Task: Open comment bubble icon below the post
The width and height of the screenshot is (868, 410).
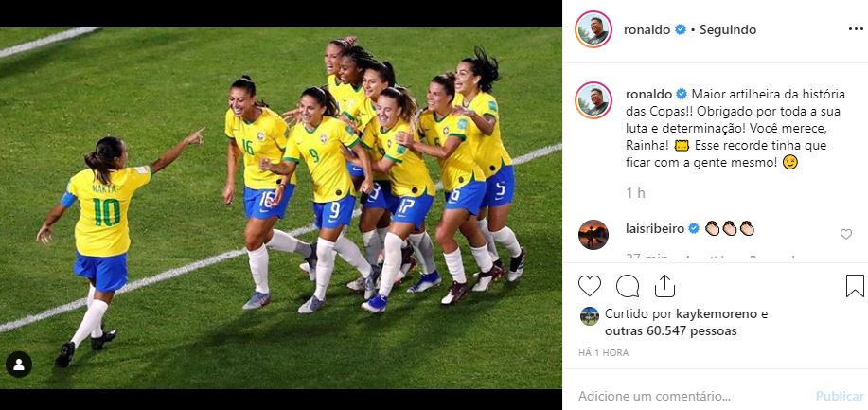Action: [628, 286]
